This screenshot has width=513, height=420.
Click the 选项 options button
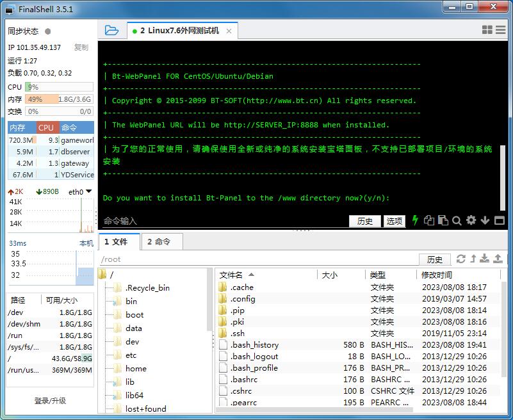(395, 221)
